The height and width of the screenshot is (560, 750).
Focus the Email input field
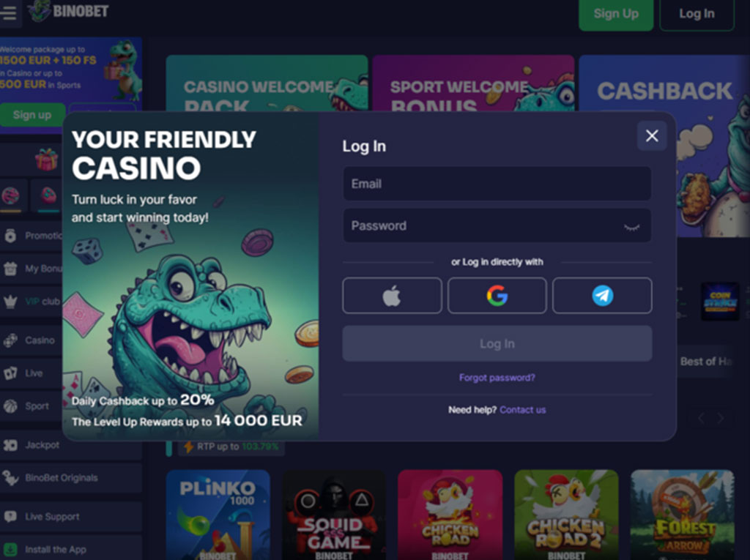tap(497, 184)
